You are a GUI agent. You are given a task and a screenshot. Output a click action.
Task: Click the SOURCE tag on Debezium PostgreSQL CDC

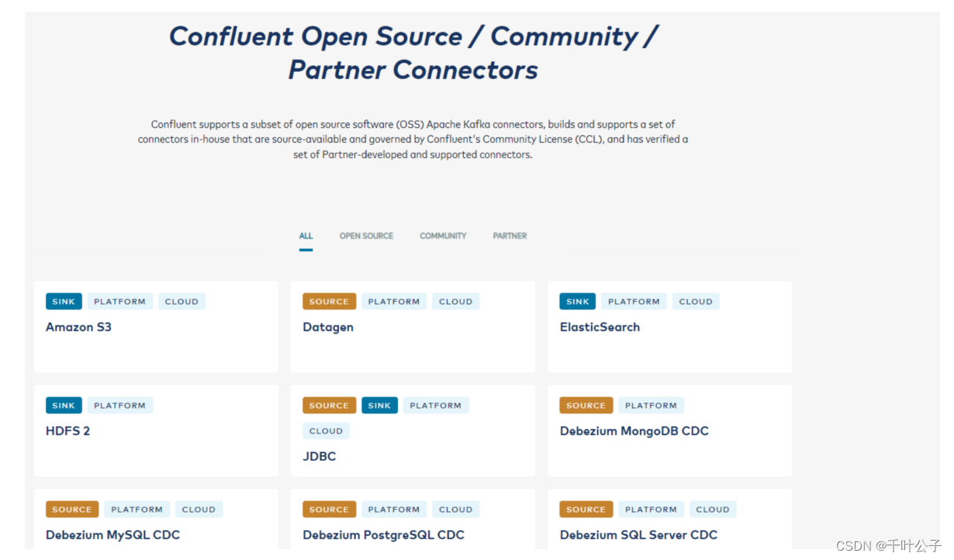tap(329, 510)
